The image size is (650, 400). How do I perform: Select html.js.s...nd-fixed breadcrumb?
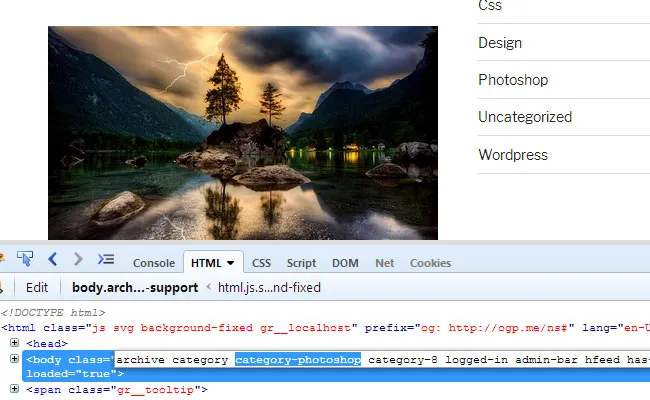pos(269,287)
